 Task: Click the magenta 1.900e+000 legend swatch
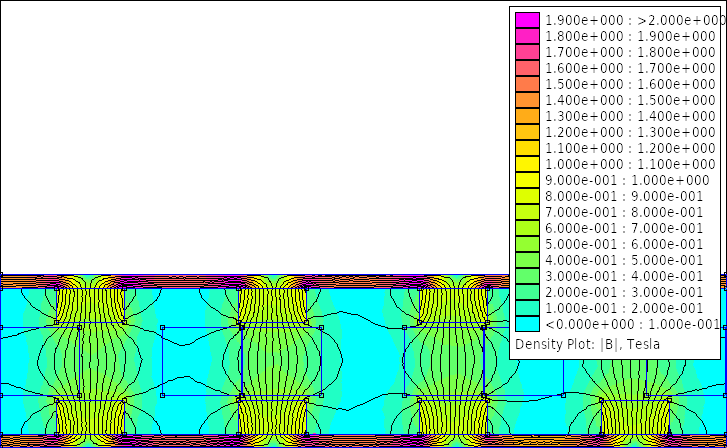[x=527, y=20]
